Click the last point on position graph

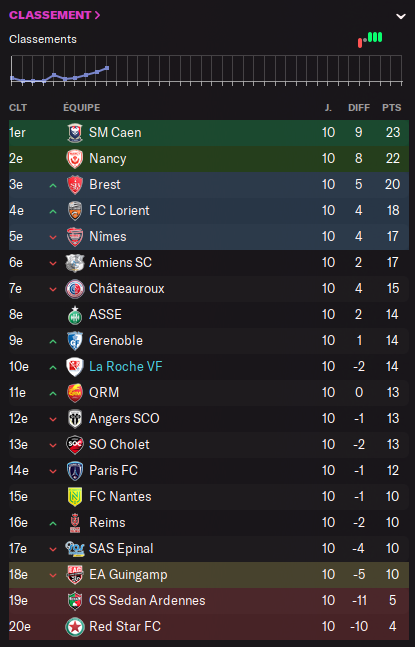pos(107,68)
